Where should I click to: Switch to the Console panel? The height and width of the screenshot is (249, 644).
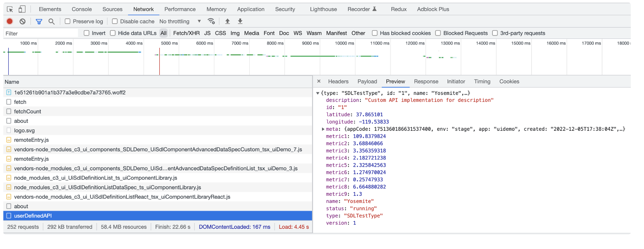click(x=81, y=9)
